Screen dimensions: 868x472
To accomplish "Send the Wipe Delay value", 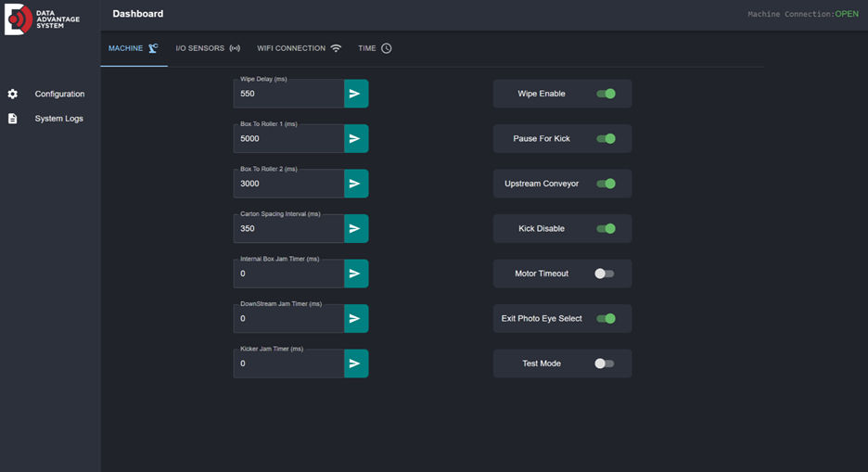I will pos(356,94).
